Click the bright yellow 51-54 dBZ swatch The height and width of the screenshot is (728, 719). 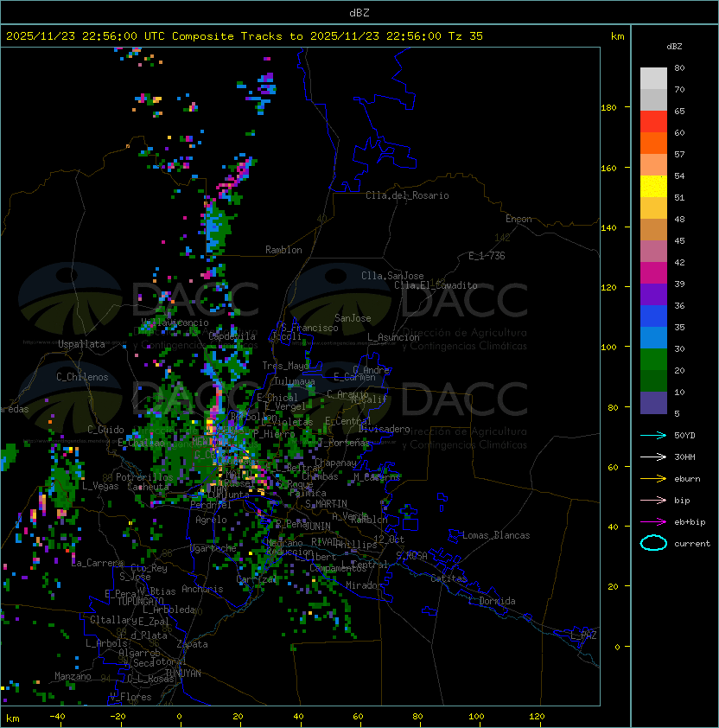pyautogui.click(x=653, y=187)
